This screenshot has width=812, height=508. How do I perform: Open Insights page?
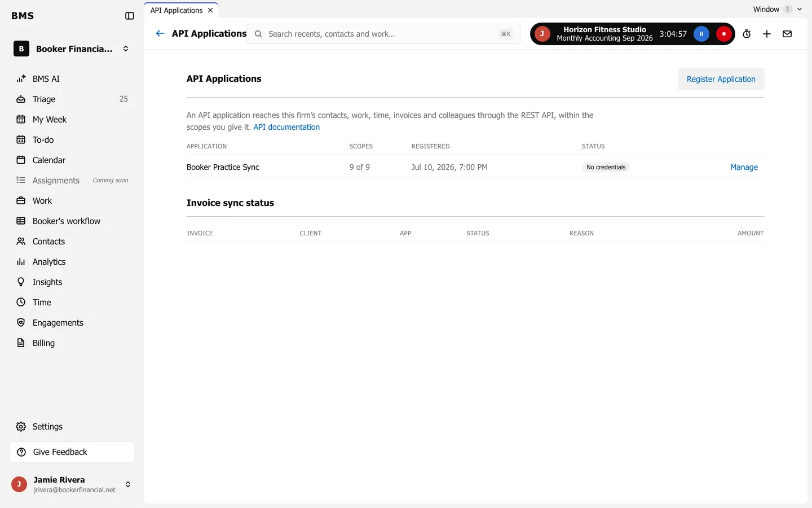(x=72, y=282)
